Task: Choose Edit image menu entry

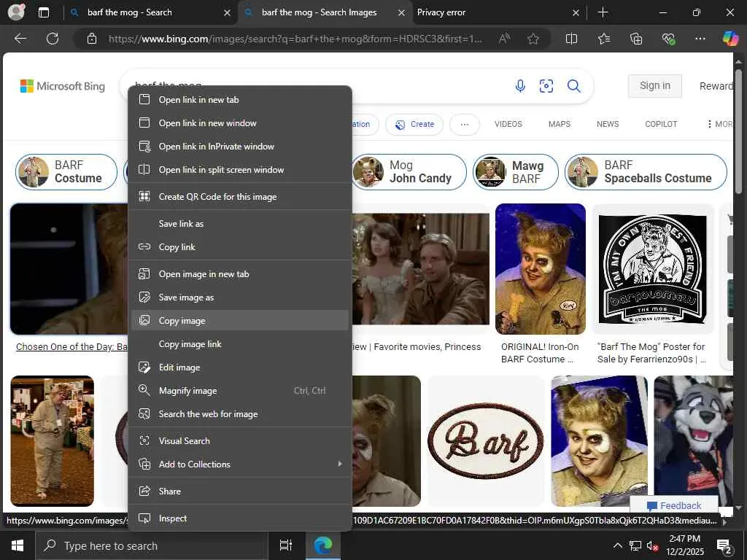Action: pyautogui.click(x=240, y=367)
